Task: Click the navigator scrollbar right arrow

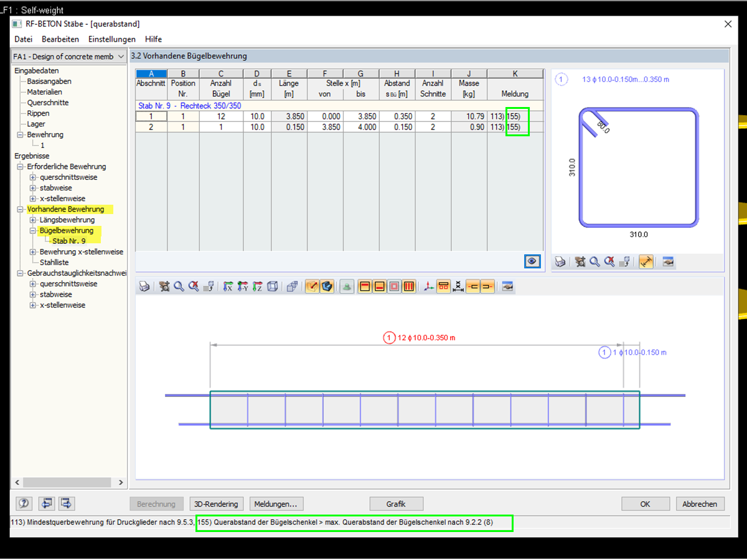Action: coord(121,482)
